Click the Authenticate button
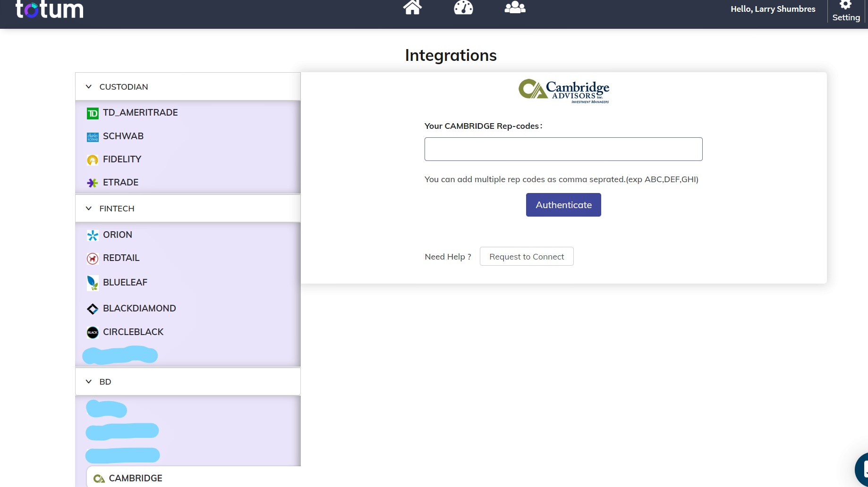 [x=563, y=205]
